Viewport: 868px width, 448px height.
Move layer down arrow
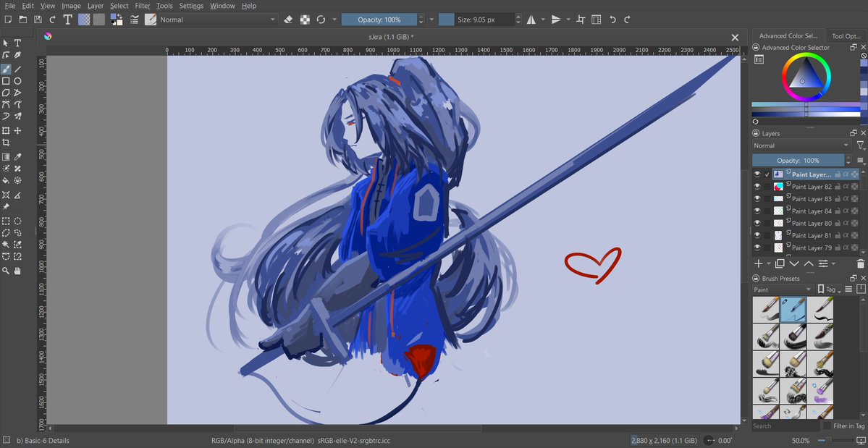click(x=794, y=264)
